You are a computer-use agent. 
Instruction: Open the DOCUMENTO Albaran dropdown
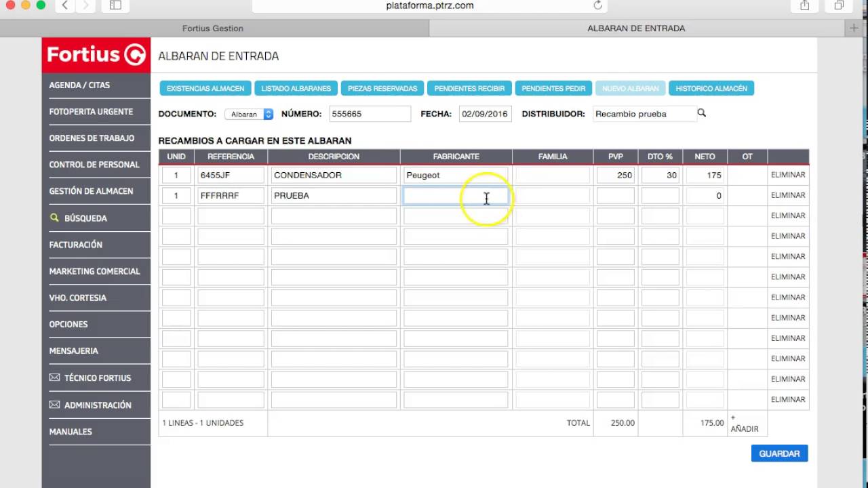click(248, 114)
